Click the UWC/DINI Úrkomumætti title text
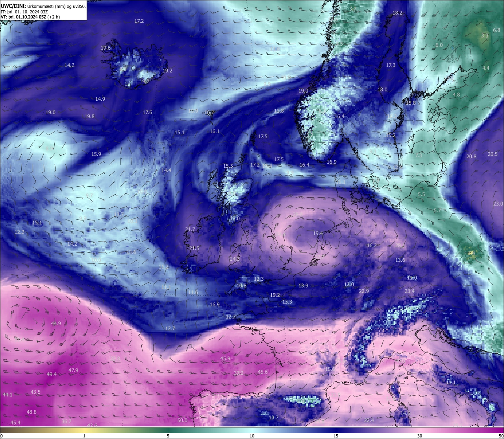The width and height of the screenshot is (504, 439). pyautogui.click(x=43, y=6)
